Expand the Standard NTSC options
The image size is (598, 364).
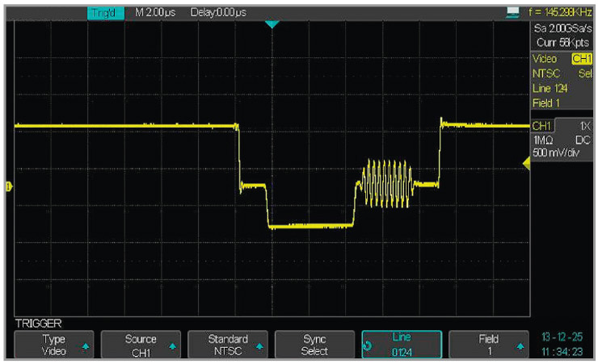click(x=226, y=345)
